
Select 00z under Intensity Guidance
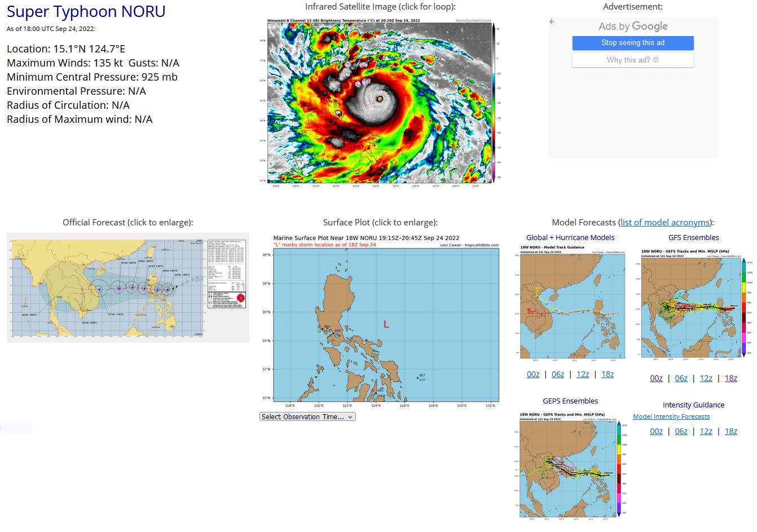coord(656,431)
